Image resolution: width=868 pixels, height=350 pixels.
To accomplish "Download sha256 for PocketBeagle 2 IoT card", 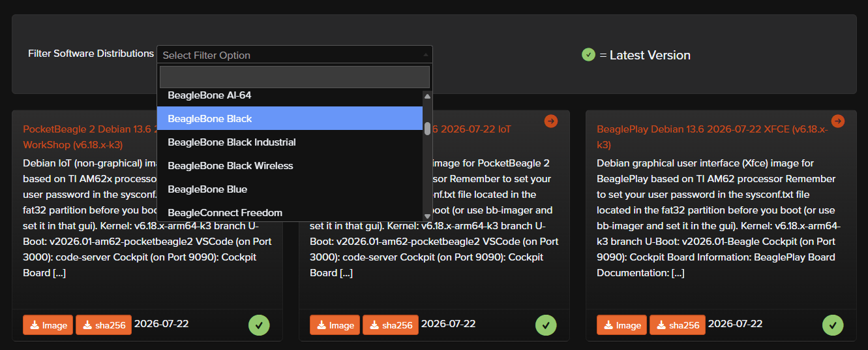I will tap(391, 325).
